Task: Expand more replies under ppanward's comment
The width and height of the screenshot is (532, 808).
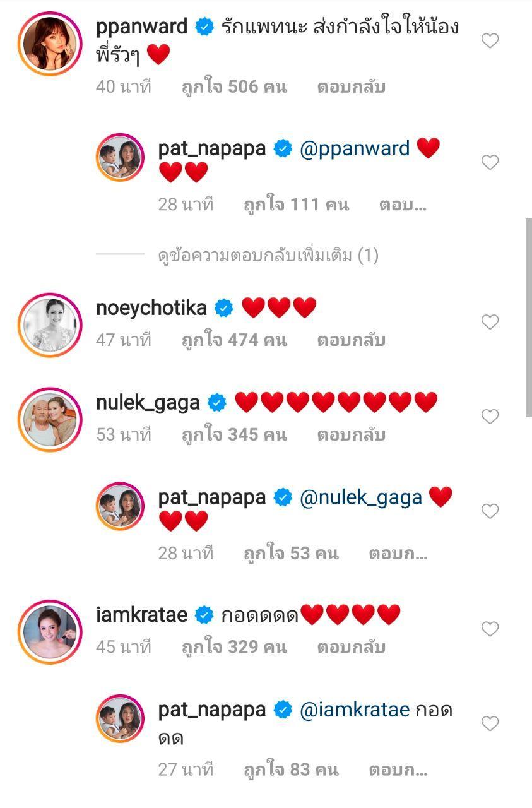Action: [x=268, y=256]
